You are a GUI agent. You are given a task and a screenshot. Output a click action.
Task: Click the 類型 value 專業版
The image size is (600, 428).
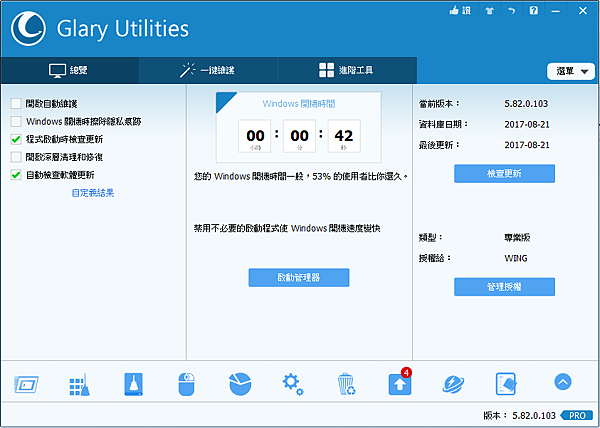tap(517, 238)
